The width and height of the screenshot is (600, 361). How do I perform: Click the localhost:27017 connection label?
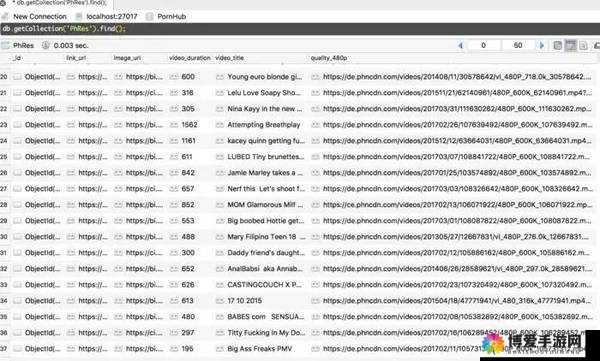112,16
